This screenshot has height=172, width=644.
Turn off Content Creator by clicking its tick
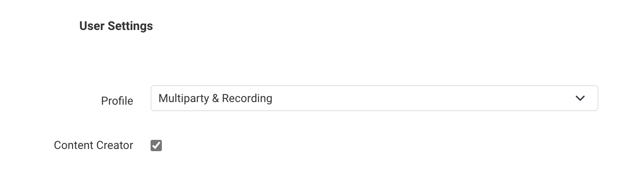click(156, 146)
